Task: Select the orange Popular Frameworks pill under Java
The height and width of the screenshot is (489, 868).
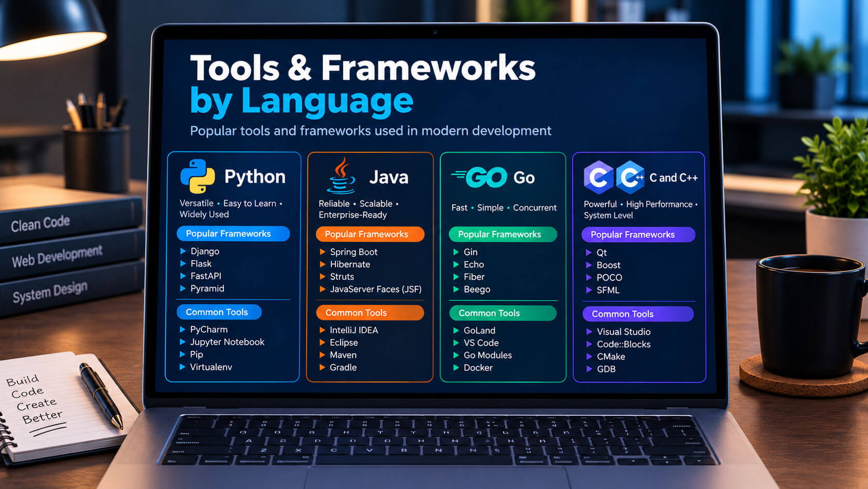Action: (x=370, y=234)
